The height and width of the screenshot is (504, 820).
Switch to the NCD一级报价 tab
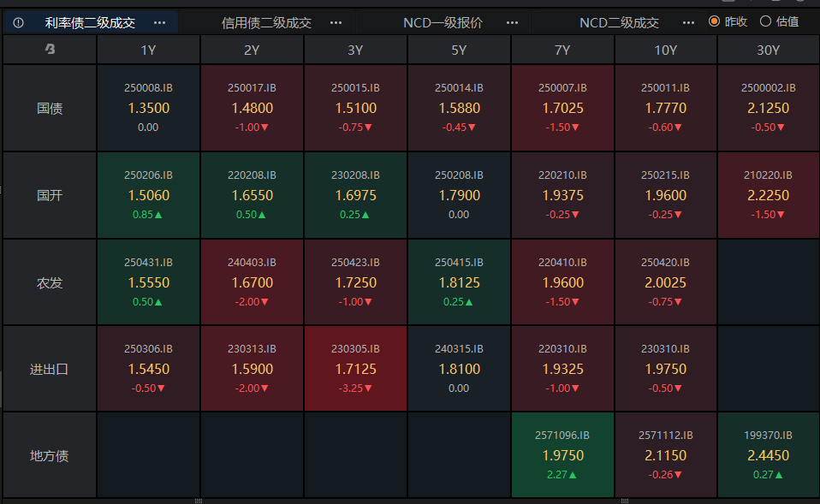[443, 22]
